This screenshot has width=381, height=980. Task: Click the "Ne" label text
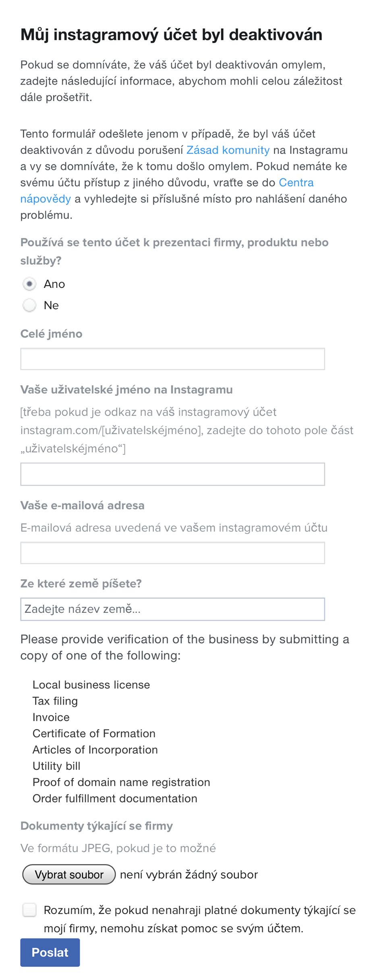[51, 306]
